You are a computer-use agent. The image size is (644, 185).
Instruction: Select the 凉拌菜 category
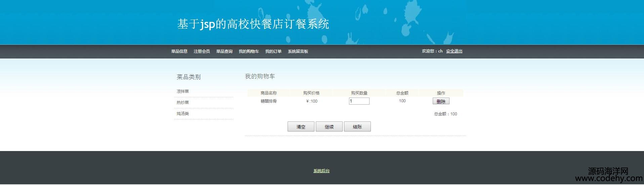(183, 91)
